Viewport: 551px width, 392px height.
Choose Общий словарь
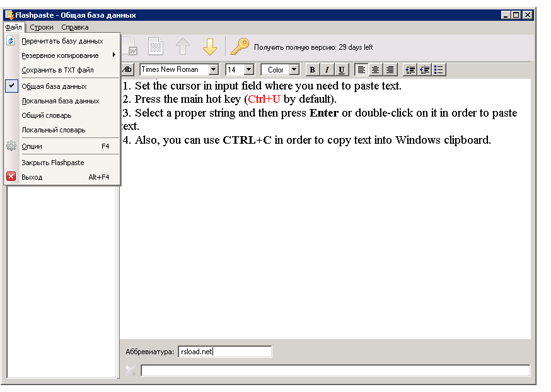coord(62,115)
